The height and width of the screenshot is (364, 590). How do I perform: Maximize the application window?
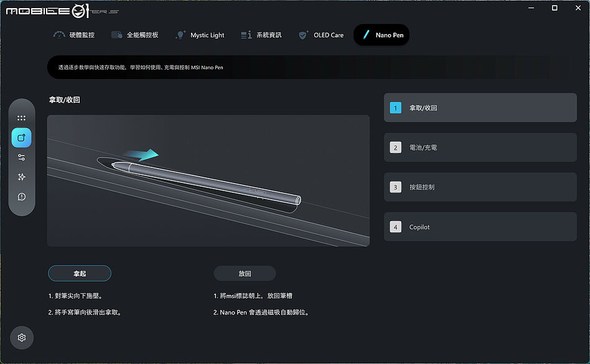555,8
